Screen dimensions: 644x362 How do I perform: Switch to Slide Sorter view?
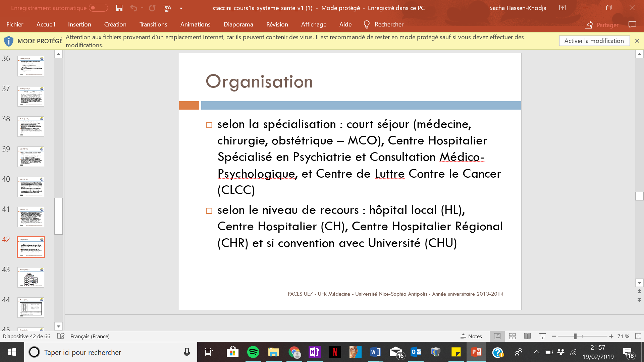(512, 336)
